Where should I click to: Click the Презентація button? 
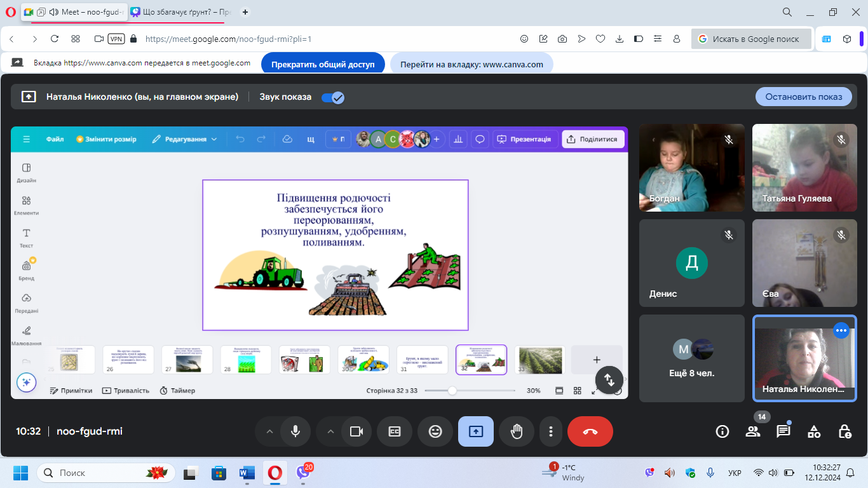(x=526, y=139)
